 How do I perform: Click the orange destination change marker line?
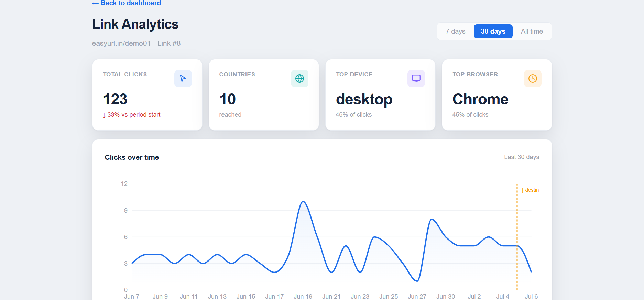point(517,237)
